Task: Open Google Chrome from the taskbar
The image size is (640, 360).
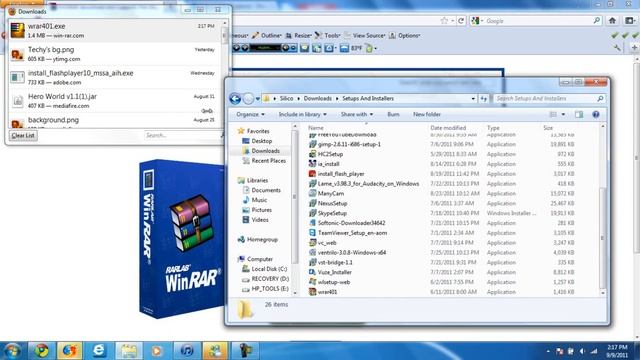Action: (x=41, y=351)
